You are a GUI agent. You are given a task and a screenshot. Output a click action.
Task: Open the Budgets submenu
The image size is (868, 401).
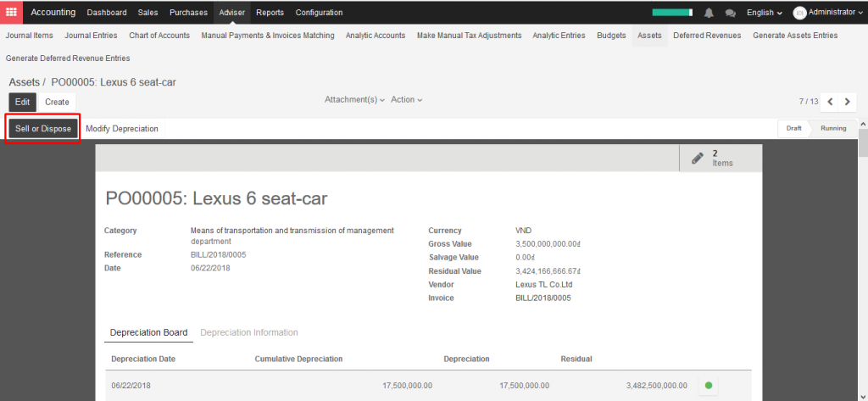point(611,36)
